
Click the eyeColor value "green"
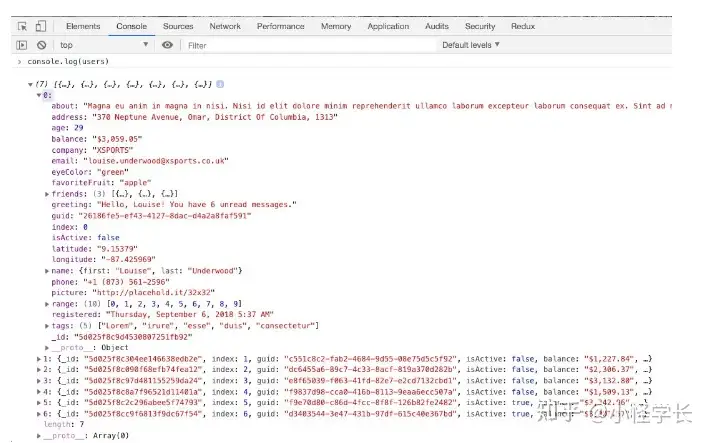tap(113, 172)
